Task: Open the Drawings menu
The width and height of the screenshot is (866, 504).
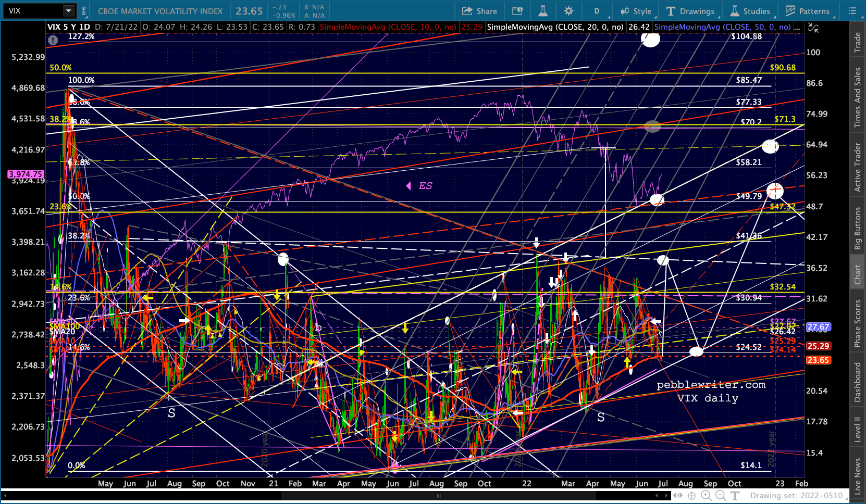Action: [x=690, y=11]
